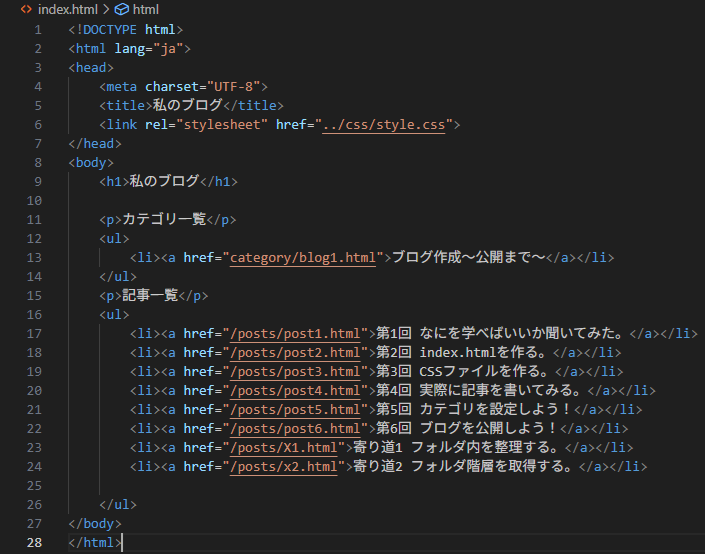705x554 pixels.
Task: Open the /posts/x2.html link
Action: pos(284,466)
